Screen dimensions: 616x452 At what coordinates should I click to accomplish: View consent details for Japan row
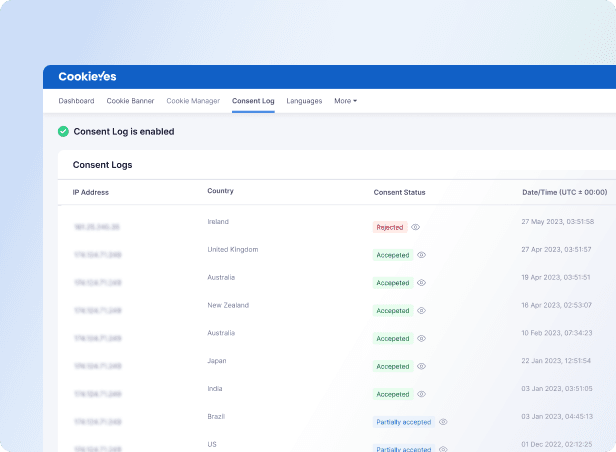pyautogui.click(x=421, y=366)
